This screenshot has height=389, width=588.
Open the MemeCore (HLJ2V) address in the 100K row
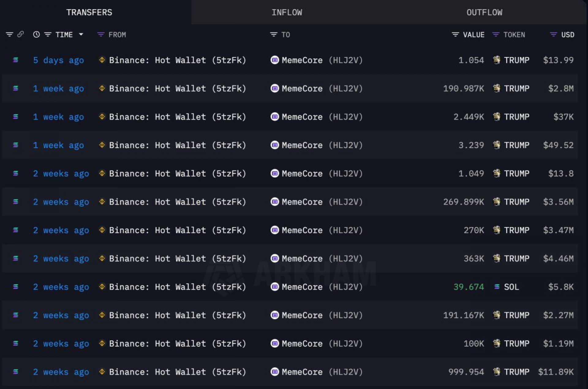[x=322, y=344]
